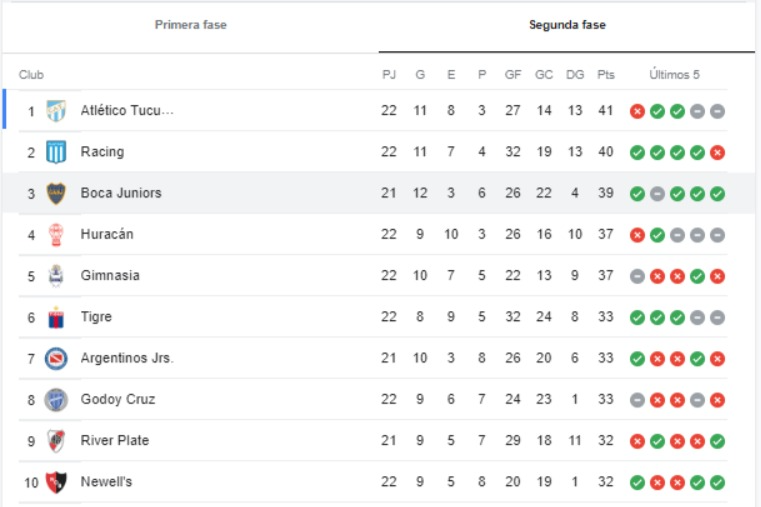The height and width of the screenshot is (507, 761).
Task: Click Atlético Tucumán's first red loss indicator
Action: click(637, 111)
